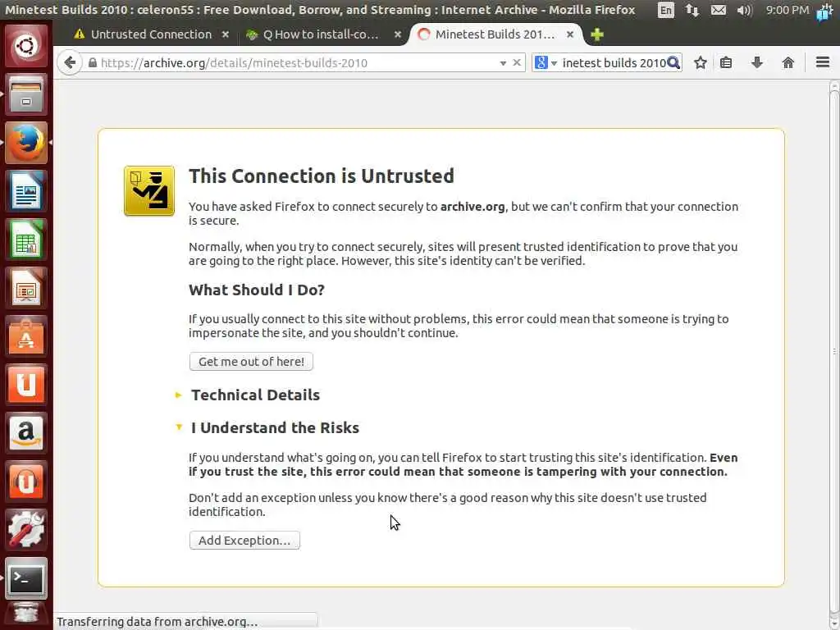Click the What Should I Do? heading
Screen dimensions: 840x630
[x=257, y=290]
